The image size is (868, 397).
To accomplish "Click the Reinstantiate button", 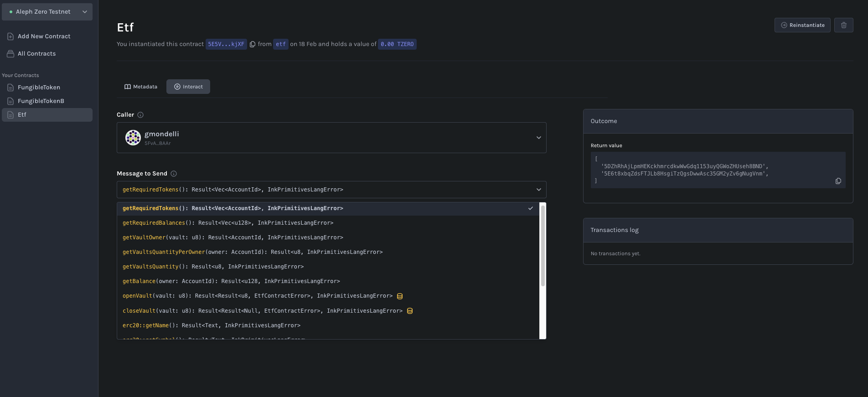I will (802, 25).
